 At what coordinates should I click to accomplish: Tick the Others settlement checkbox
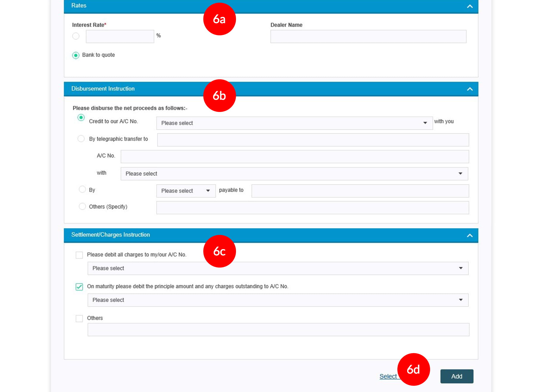tap(79, 319)
